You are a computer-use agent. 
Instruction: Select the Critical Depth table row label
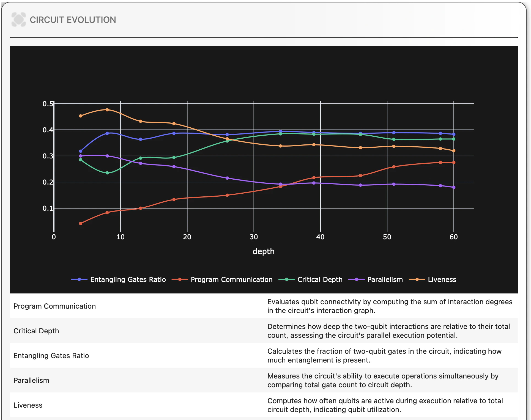point(36,331)
